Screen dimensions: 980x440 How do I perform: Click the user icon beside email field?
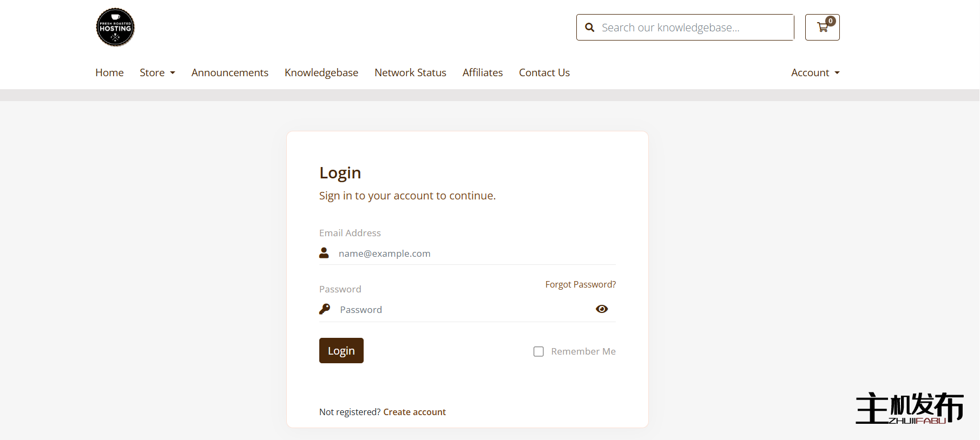[x=324, y=253]
